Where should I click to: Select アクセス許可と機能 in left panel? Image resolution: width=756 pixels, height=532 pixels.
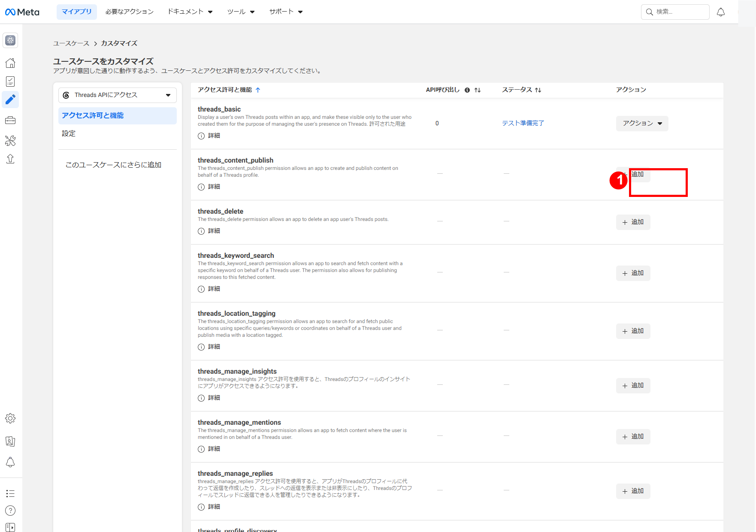pos(118,116)
